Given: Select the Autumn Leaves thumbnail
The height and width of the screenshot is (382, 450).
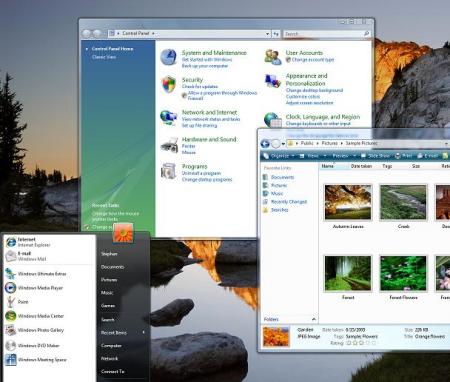Looking at the screenshot, I should point(348,202).
